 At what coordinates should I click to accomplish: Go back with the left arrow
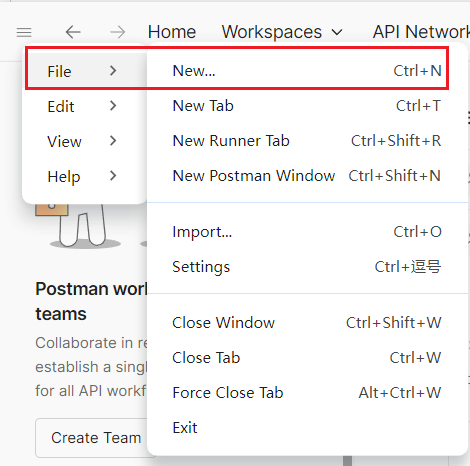(x=73, y=32)
